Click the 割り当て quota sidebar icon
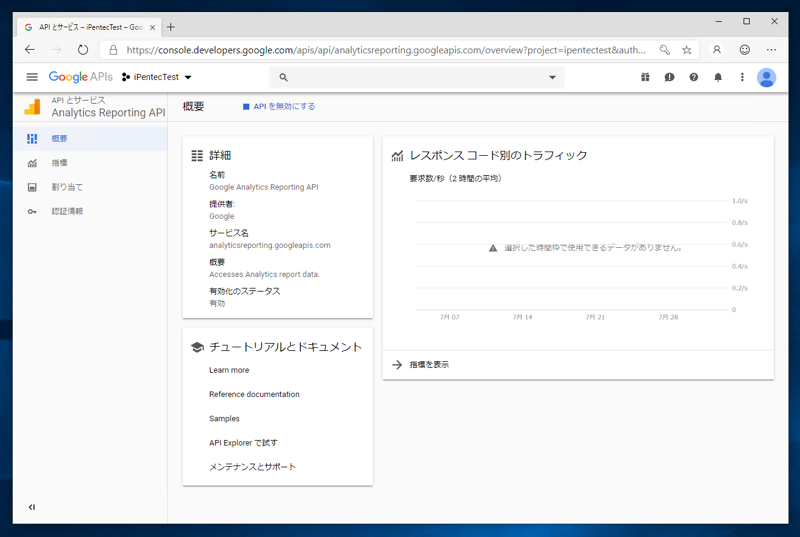The height and width of the screenshot is (537, 800). tap(32, 187)
